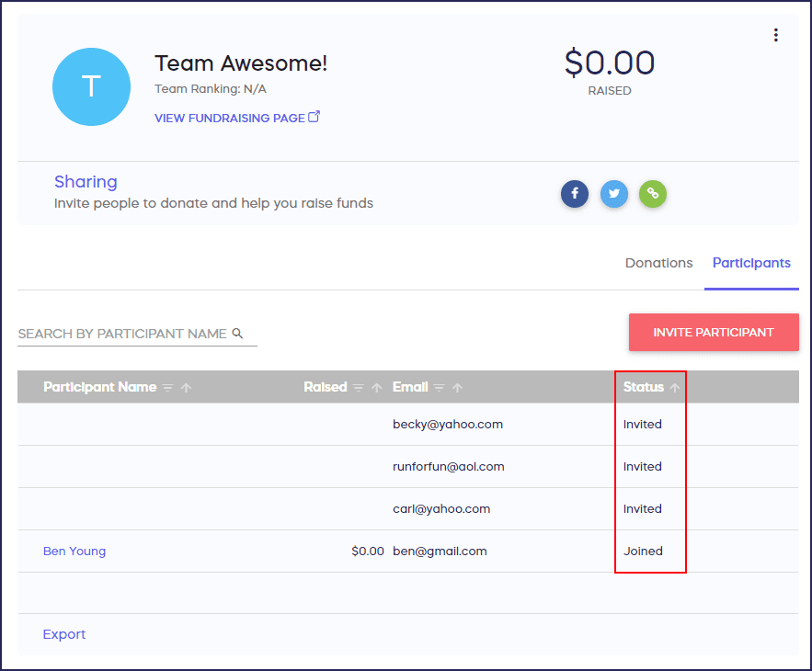Switch to the Donations tab
The height and width of the screenshot is (671, 812).
click(658, 263)
